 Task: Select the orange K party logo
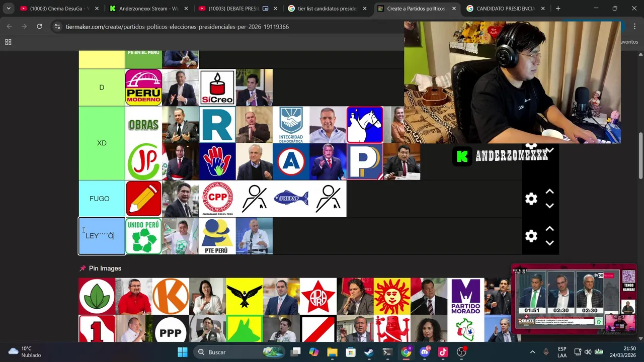[x=171, y=296]
